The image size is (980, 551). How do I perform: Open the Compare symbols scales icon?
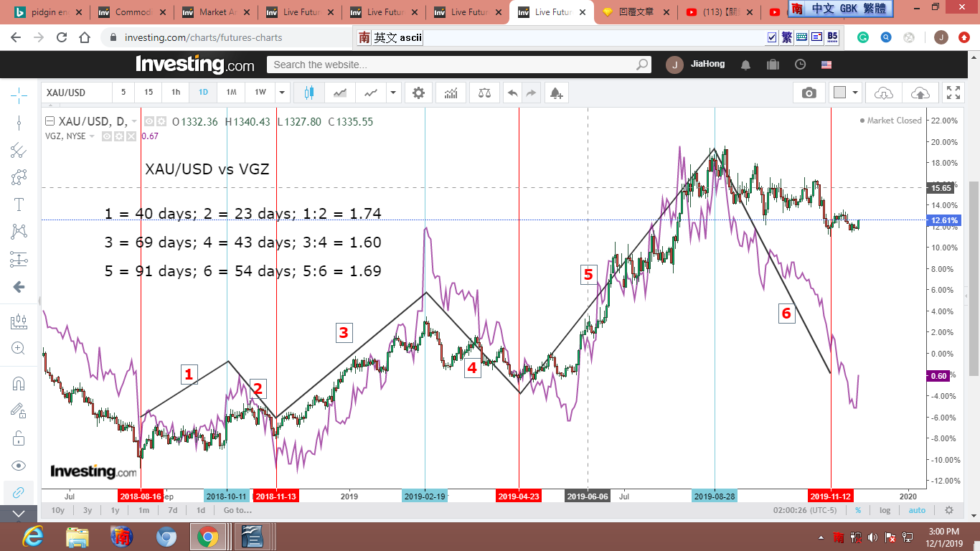486,93
